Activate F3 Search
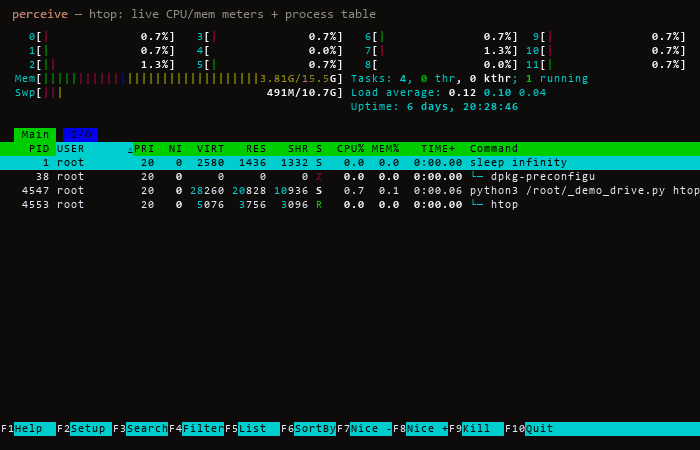The image size is (700, 450). [x=140, y=429]
